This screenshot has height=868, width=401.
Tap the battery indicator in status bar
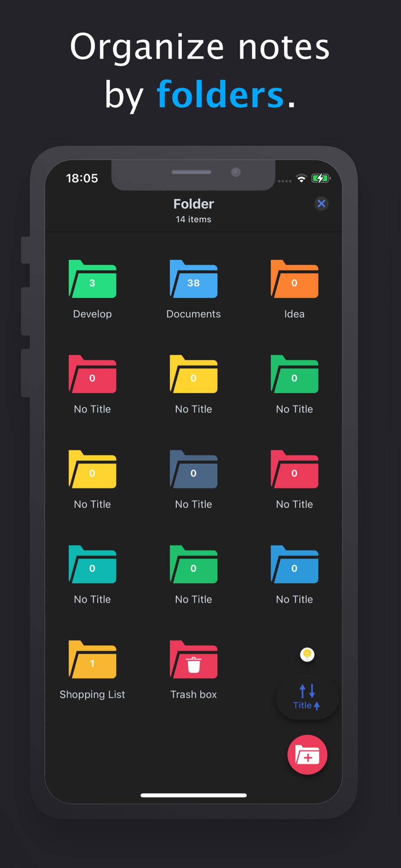pyautogui.click(x=321, y=178)
